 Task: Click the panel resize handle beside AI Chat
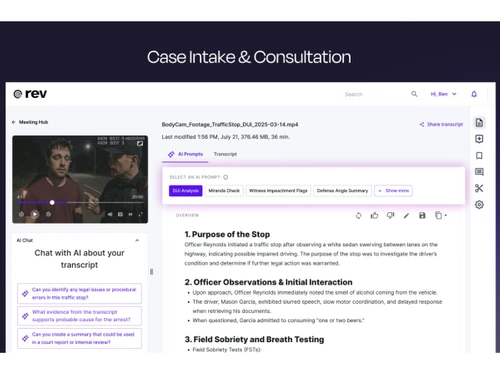(152, 272)
